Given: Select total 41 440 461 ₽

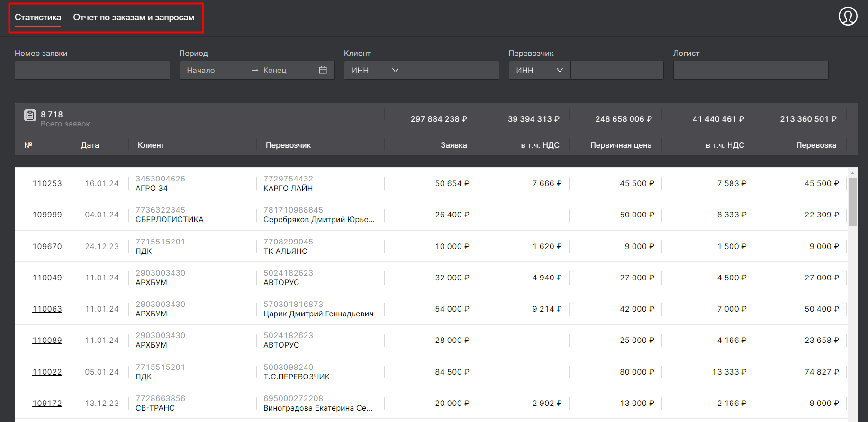Looking at the screenshot, I should point(718,119).
